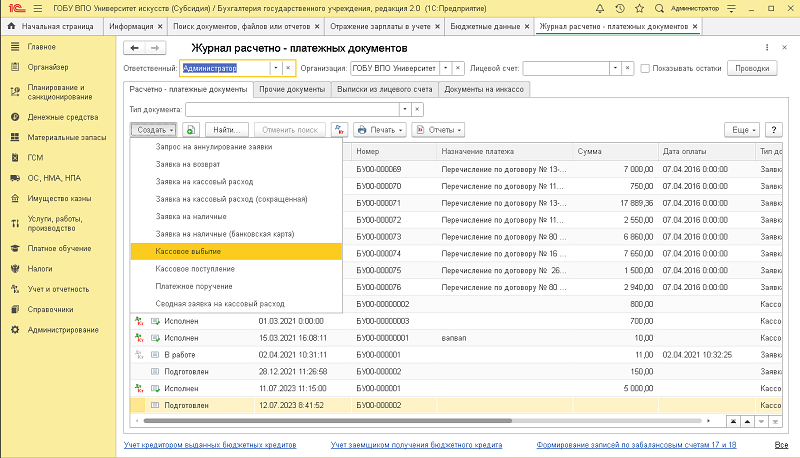
Task: Open the Еще dropdown menu
Action: (x=741, y=130)
